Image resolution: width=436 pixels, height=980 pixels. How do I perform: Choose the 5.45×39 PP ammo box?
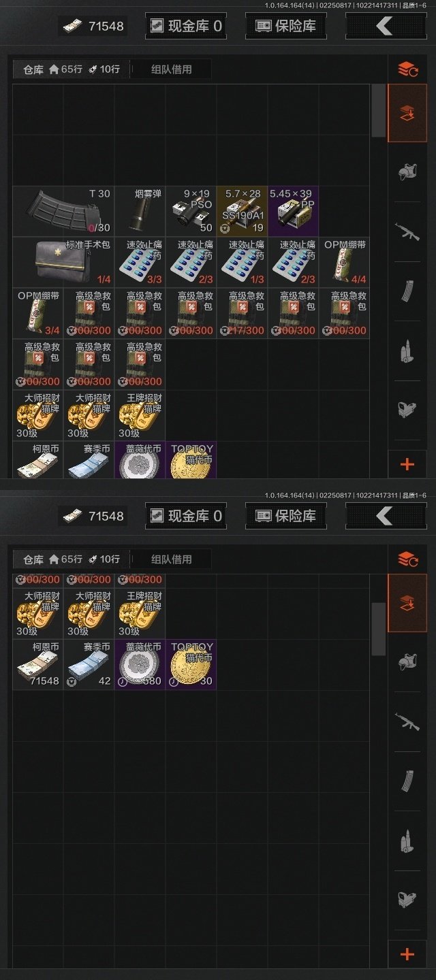pos(293,211)
